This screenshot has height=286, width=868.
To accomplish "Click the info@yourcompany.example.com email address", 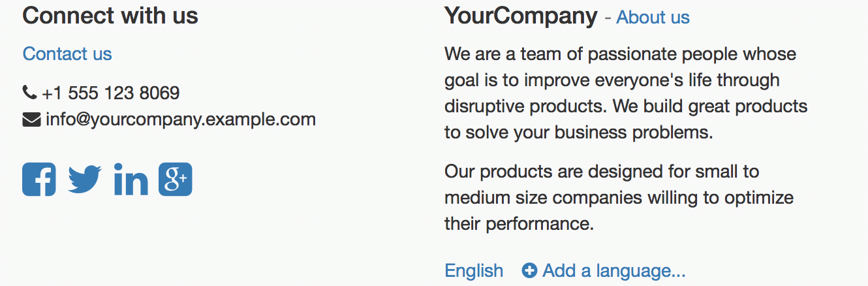I will click(181, 119).
